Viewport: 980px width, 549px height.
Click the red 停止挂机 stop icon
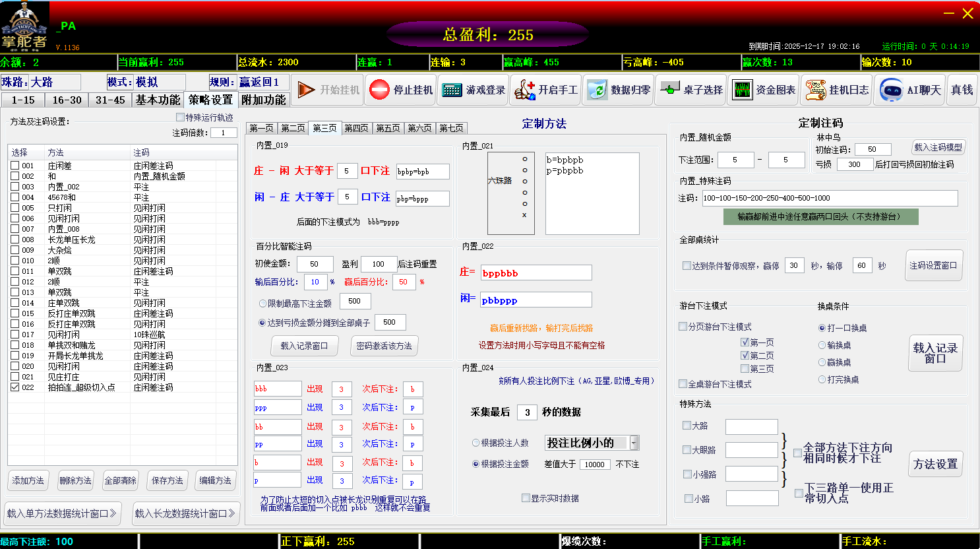point(379,90)
